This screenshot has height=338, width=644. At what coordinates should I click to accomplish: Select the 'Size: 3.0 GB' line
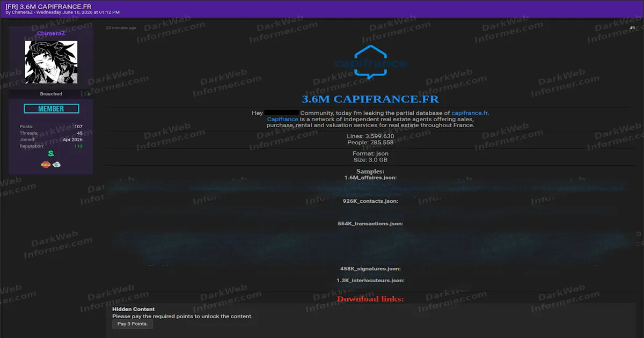point(370,160)
